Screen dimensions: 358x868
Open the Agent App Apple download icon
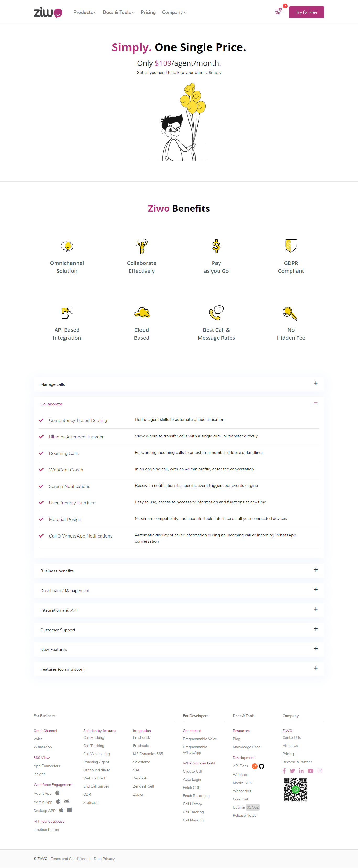pos(57,793)
